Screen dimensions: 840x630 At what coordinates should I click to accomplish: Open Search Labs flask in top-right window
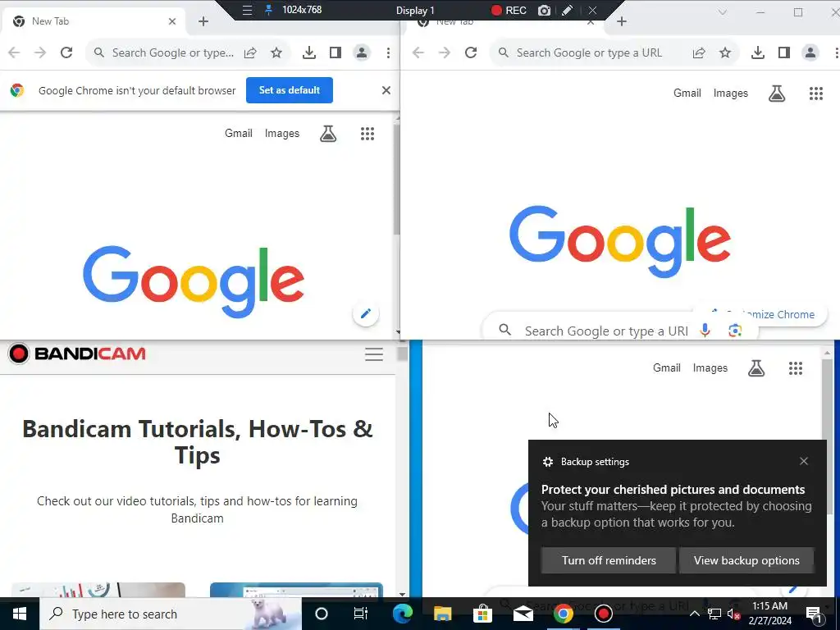point(777,94)
